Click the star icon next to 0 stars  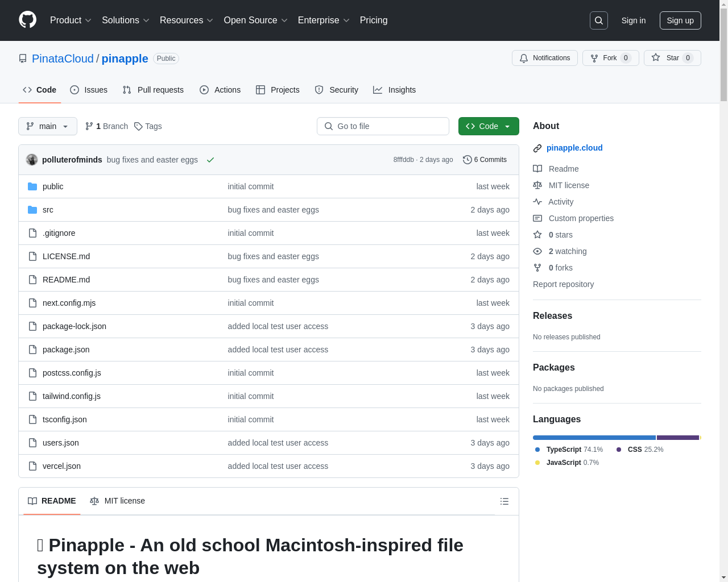537,235
